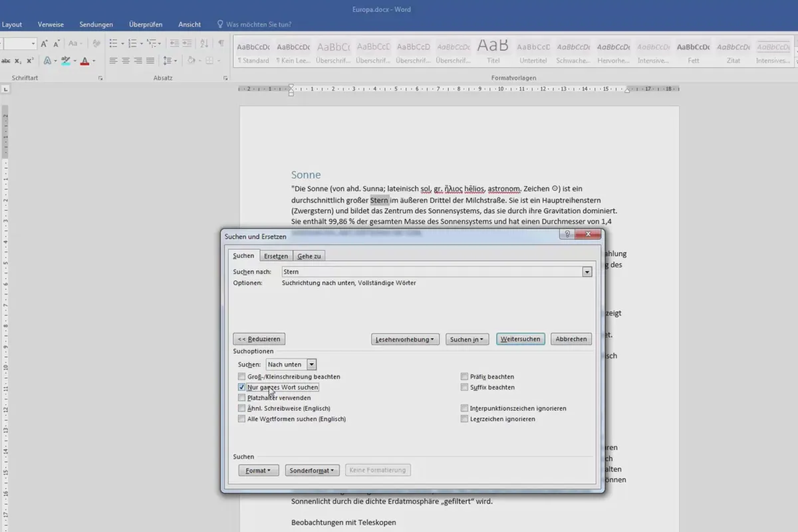Check Ähnl. Schreibweise (Englisch)
Viewport: 798px width, 532px height.
241,408
